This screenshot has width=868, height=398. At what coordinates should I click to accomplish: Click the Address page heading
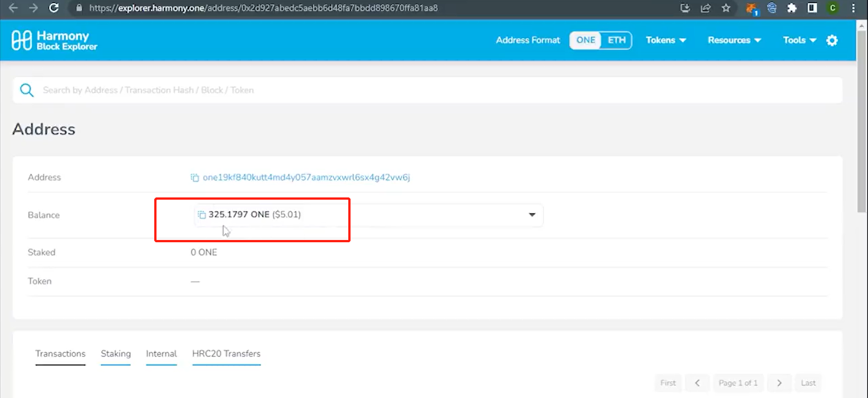[x=44, y=129]
